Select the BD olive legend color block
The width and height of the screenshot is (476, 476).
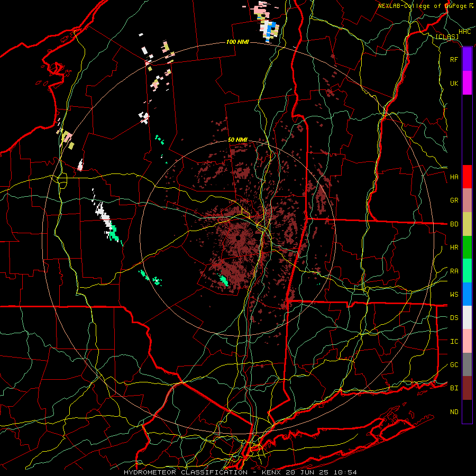tap(467, 224)
